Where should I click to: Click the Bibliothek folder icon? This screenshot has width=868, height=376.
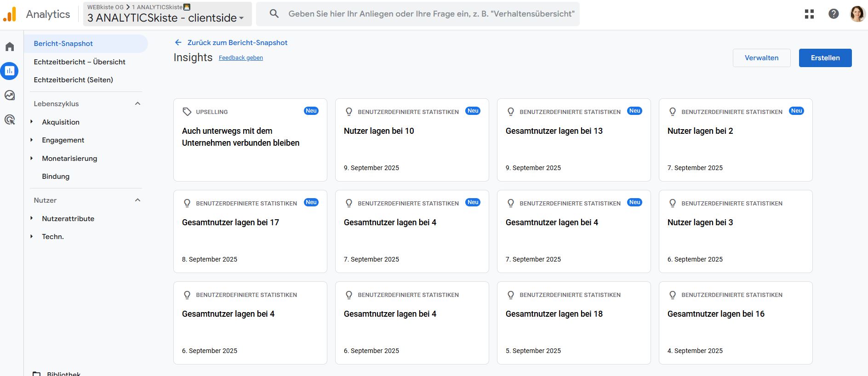pyautogui.click(x=37, y=373)
